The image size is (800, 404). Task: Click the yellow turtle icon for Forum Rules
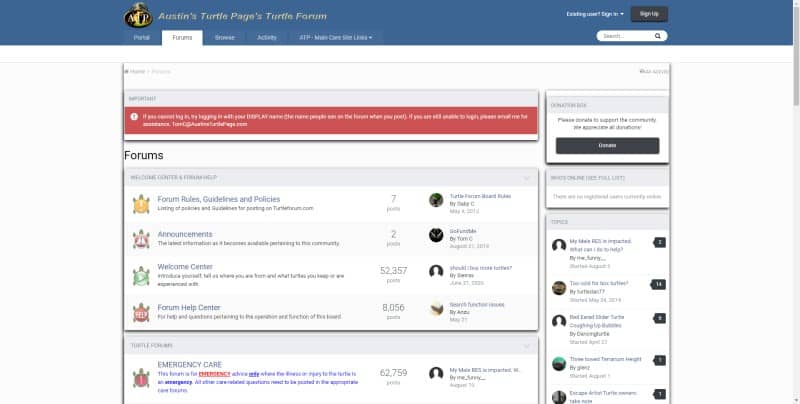pos(141,204)
